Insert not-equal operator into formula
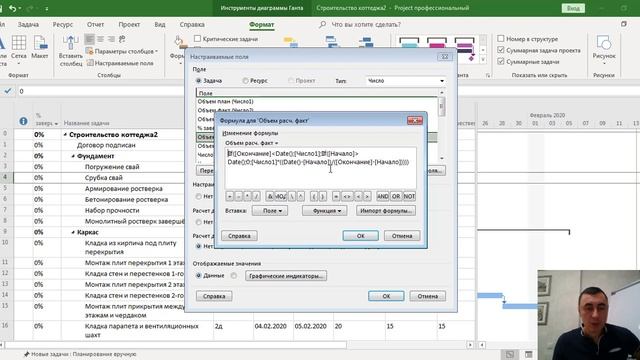This screenshot has height=360, width=640. click(347, 196)
